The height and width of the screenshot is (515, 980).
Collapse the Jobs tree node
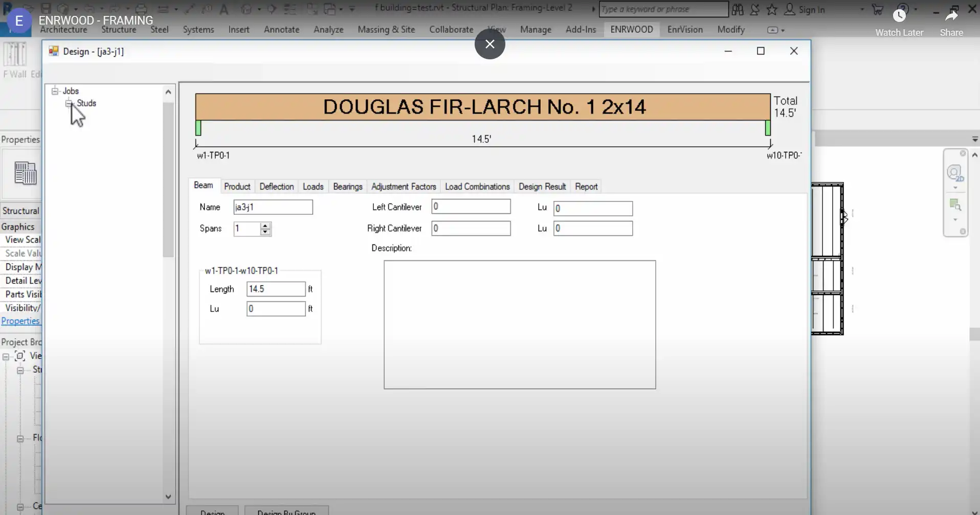click(55, 91)
